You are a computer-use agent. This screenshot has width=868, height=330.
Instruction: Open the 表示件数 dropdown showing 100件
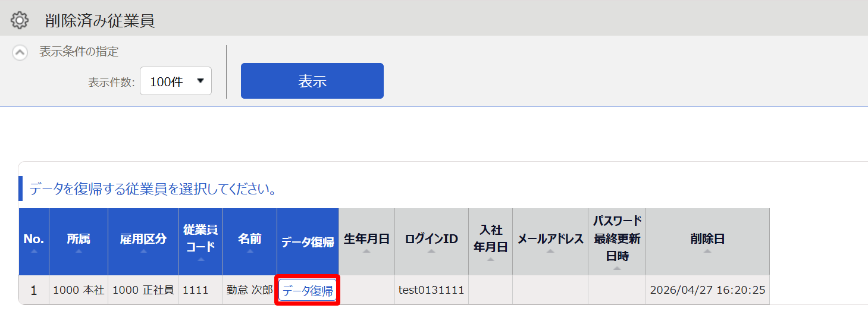176,81
